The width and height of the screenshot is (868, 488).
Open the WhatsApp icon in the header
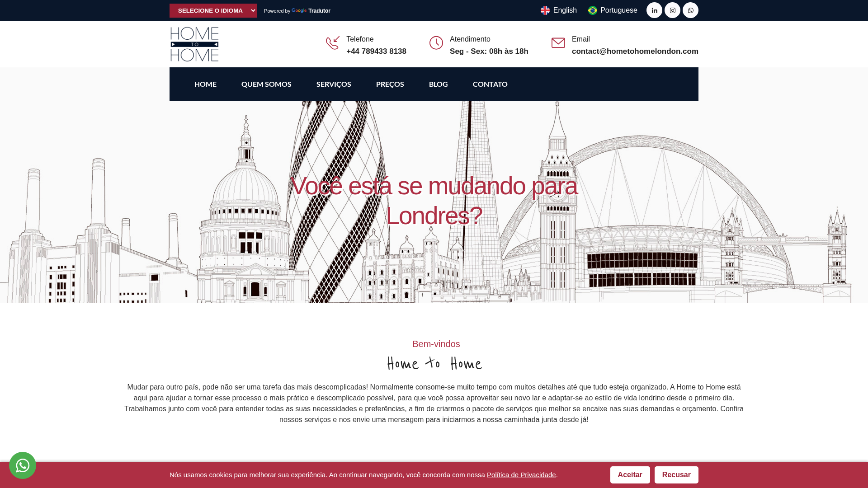tap(690, 10)
